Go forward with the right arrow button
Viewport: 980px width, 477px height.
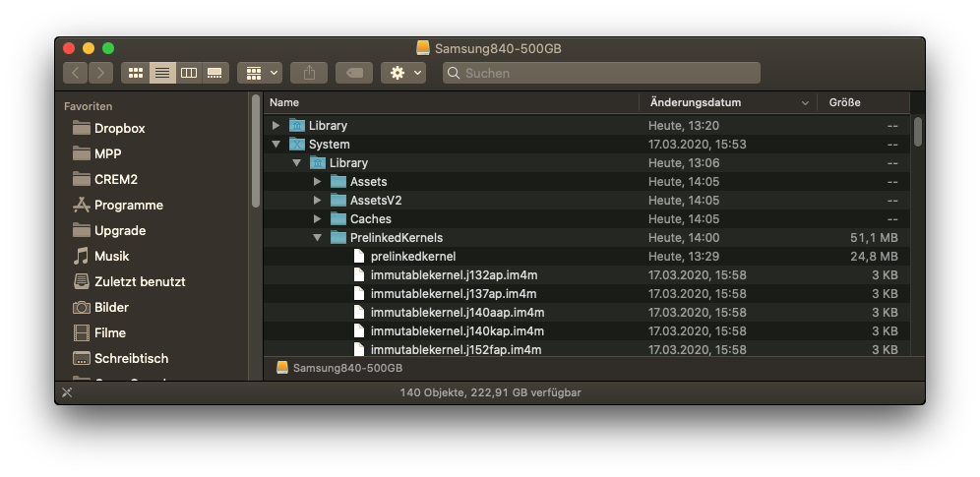tap(100, 73)
